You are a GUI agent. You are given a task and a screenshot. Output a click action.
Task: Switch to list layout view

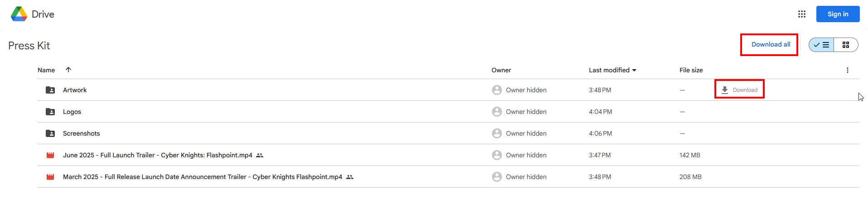pyautogui.click(x=821, y=45)
